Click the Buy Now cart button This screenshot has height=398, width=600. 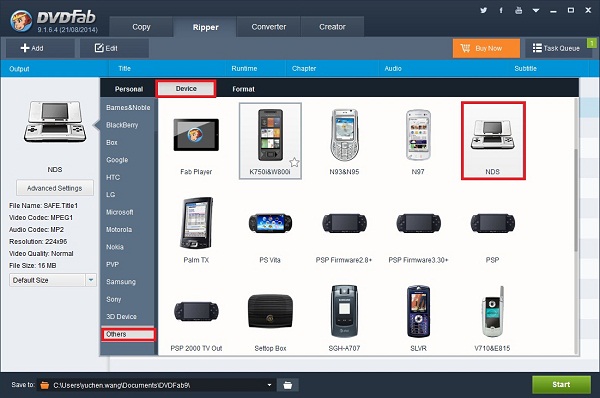tap(486, 48)
